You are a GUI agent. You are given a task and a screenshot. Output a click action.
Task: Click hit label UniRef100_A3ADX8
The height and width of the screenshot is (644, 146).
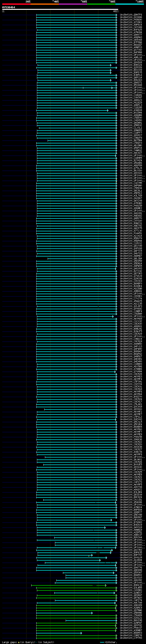click(x=131, y=110)
